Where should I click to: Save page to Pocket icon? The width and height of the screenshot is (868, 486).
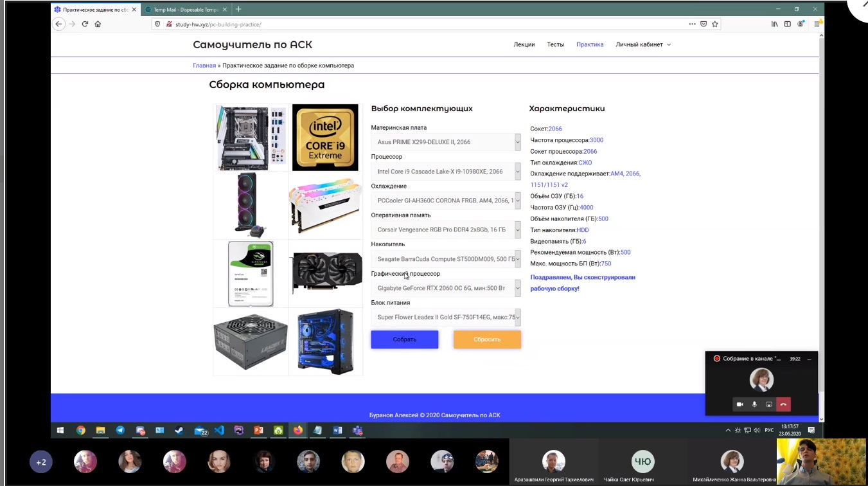pos(704,24)
